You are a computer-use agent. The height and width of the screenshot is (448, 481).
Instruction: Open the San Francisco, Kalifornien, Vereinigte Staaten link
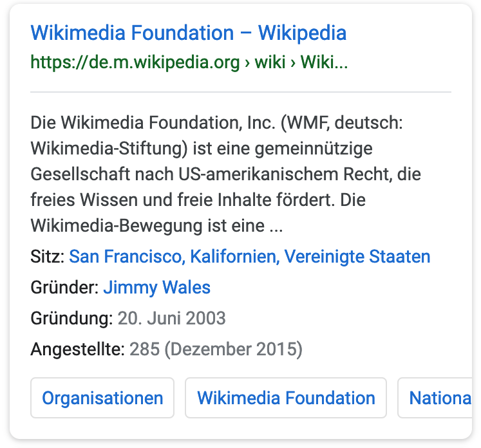[249, 257]
